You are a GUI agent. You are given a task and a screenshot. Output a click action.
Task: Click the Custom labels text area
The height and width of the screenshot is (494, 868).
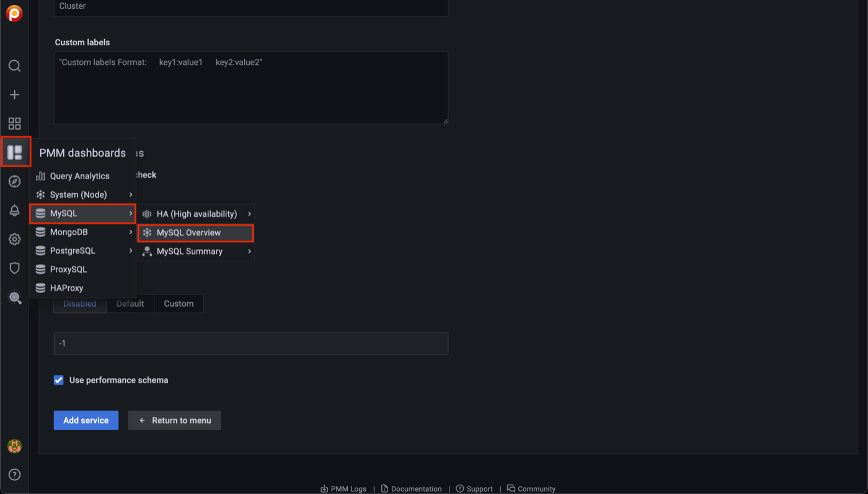pos(251,88)
